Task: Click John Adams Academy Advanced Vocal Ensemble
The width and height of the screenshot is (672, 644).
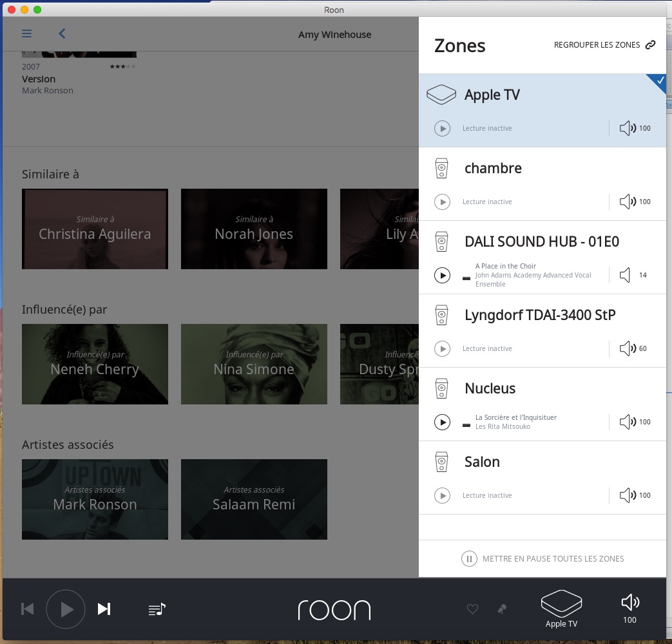Action: click(533, 279)
